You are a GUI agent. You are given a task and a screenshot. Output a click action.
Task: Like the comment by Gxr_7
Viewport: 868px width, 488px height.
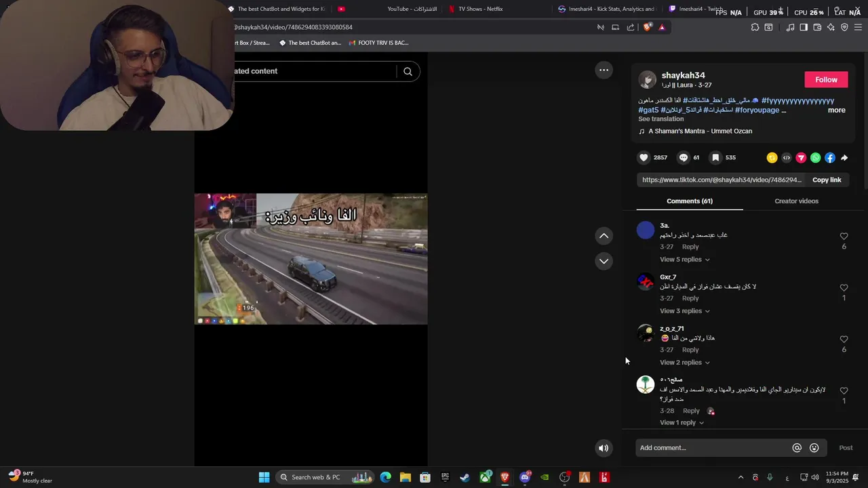(x=844, y=288)
